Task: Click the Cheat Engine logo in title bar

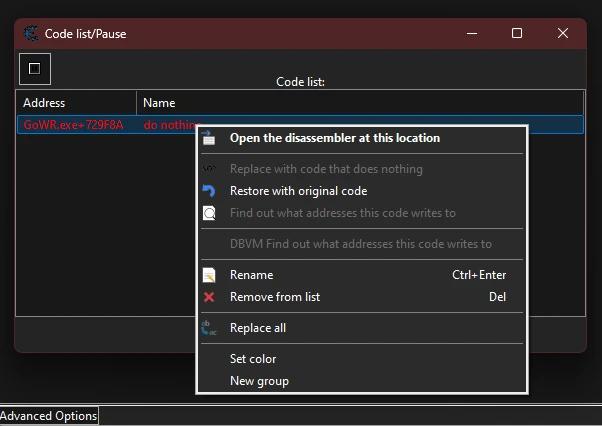Action: [x=31, y=33]
